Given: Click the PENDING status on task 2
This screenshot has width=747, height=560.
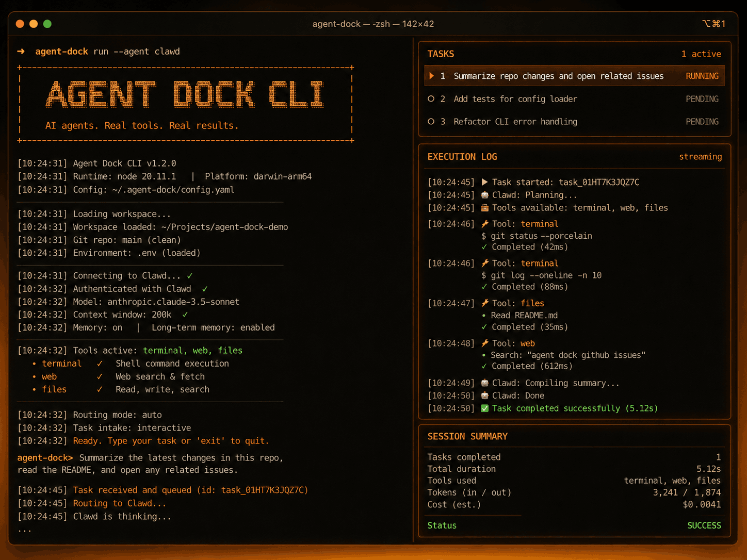Looking at the screenshot, I should 702,98.
